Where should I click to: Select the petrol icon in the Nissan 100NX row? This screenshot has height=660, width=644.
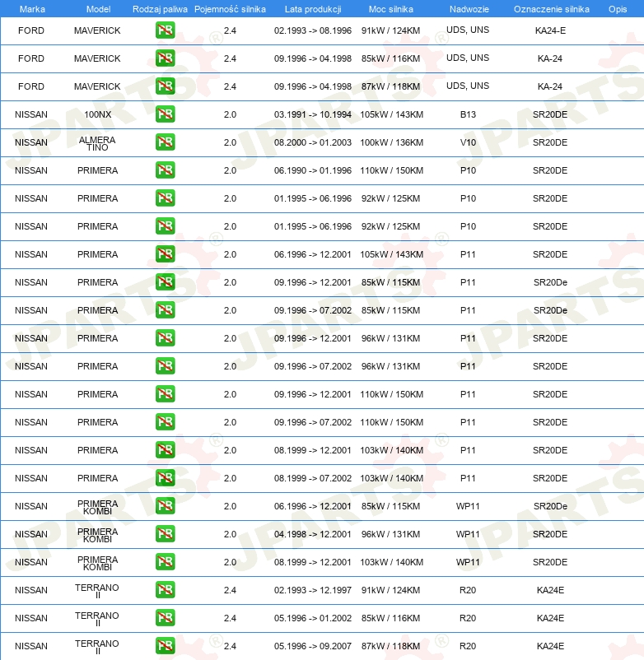[165, 114]
